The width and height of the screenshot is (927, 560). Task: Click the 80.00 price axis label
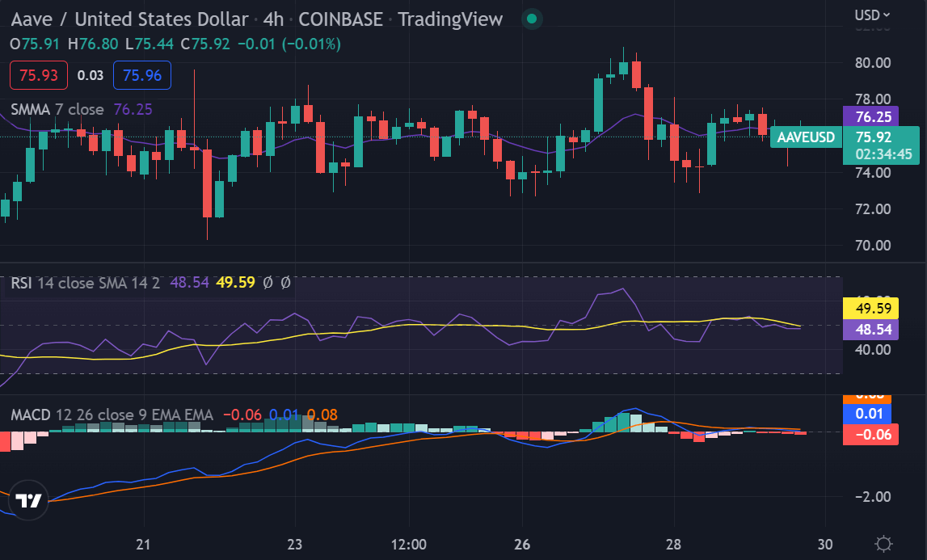(x=873, y=63)
